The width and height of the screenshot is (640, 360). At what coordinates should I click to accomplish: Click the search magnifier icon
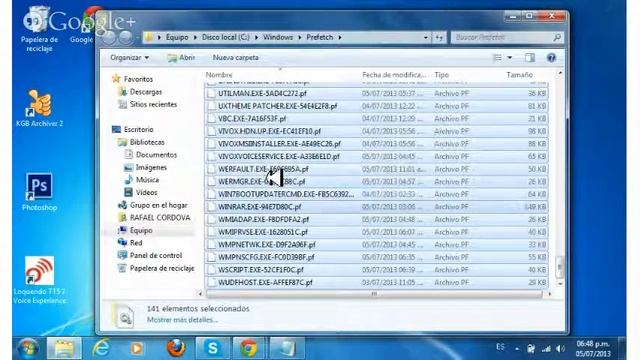pos(557,37)
